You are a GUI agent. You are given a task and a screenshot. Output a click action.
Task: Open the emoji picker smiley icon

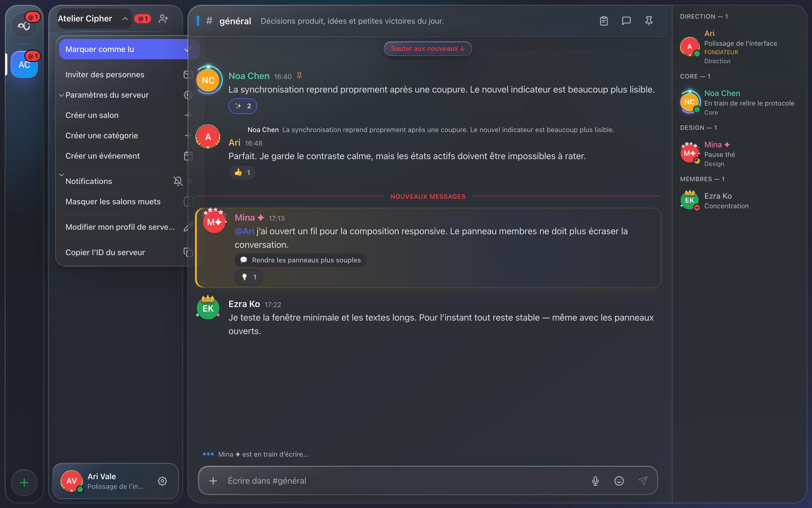point(619,481)
